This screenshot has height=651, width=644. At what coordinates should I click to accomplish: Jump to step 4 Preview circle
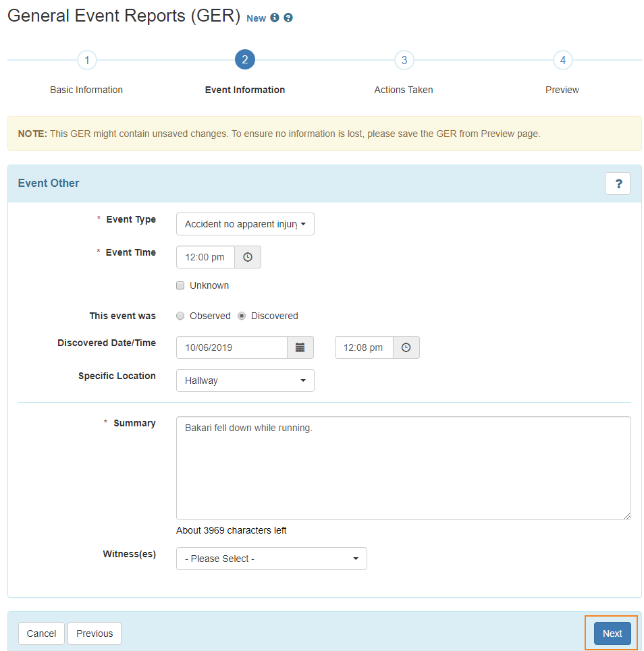tap(562, 60)
